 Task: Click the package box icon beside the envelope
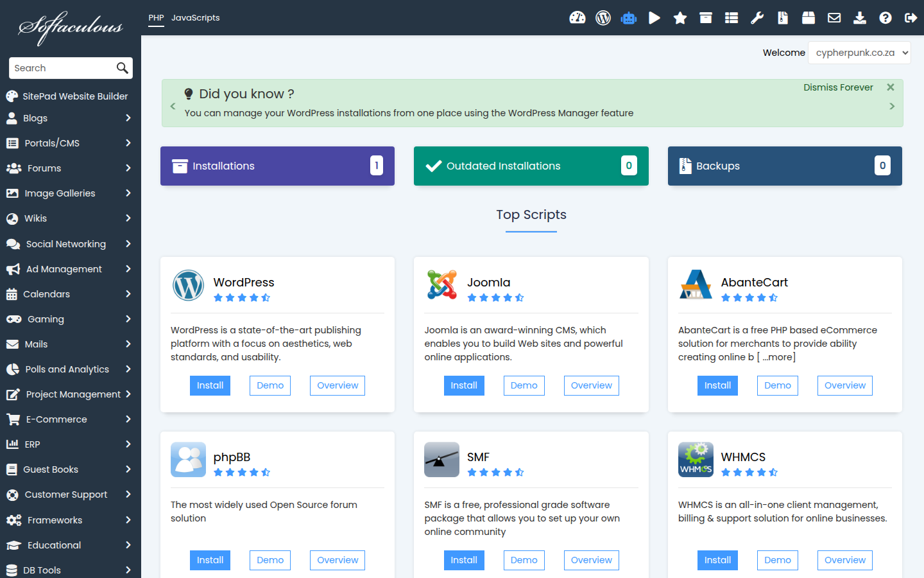coord(809,18)
